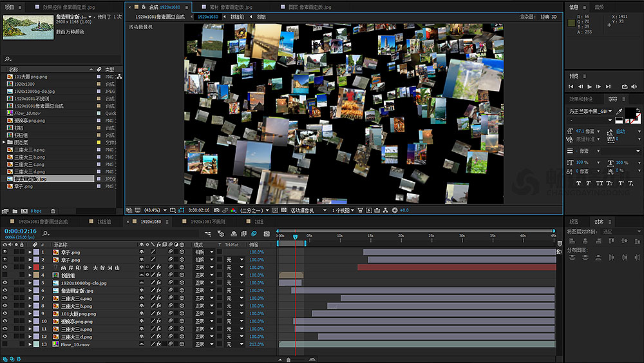The image size is (644, 363).
Task: Open the graph editor in the timeline
Action: pyautogui.click(x=265, y=233)
